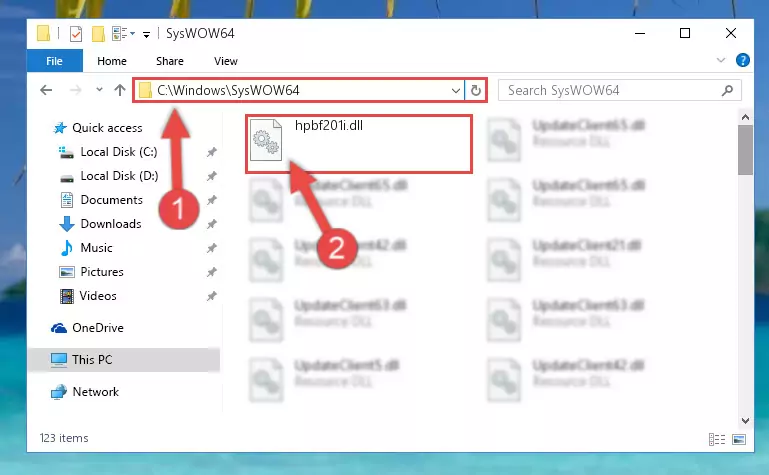This screenshot has width=769, height=475.
Task: Click the scrollbar down arrow
Action: [745, 421]
